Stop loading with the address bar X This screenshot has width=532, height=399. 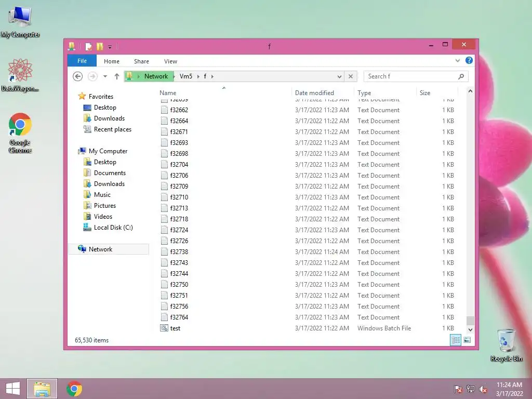pyautogui.click(x=351, y=76)
